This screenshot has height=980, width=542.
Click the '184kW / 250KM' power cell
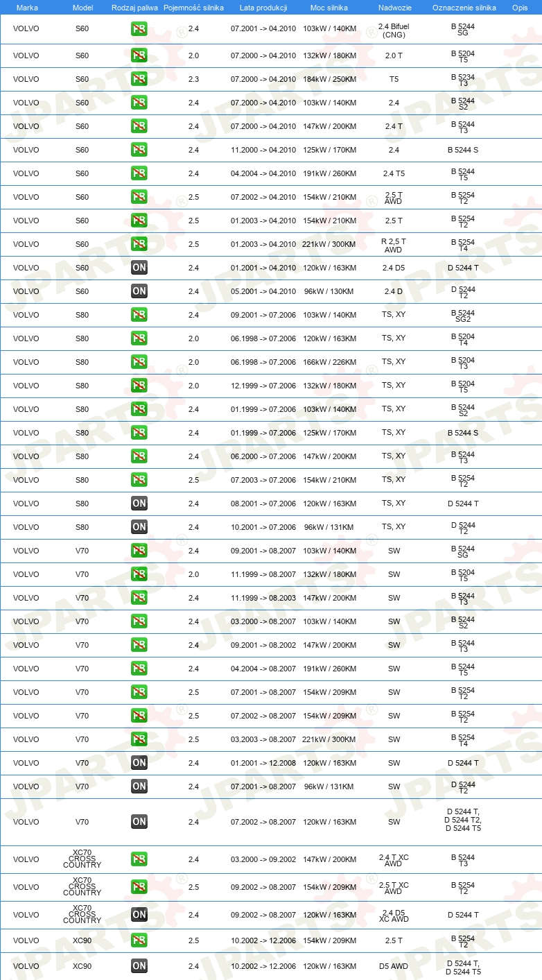coord(329,79)
